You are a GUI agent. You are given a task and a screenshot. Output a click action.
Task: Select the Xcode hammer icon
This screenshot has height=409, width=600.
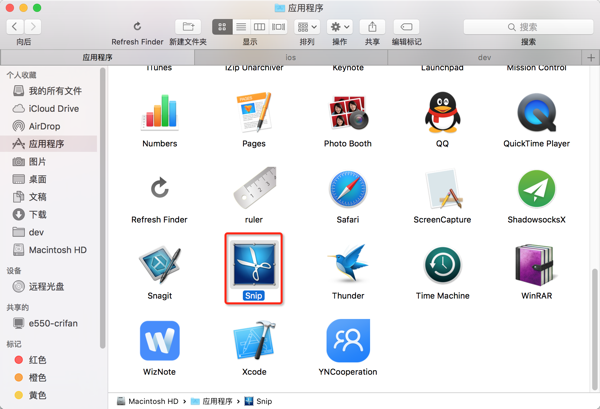254,340
